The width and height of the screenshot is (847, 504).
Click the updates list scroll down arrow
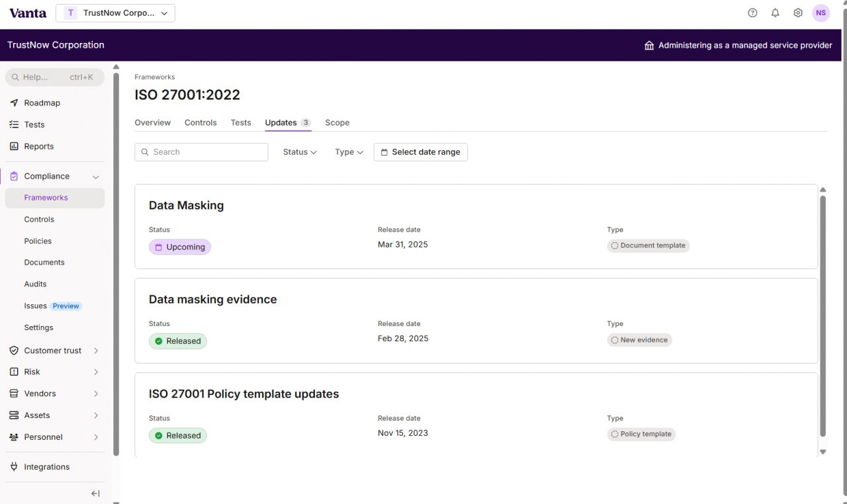pos(823,452)
